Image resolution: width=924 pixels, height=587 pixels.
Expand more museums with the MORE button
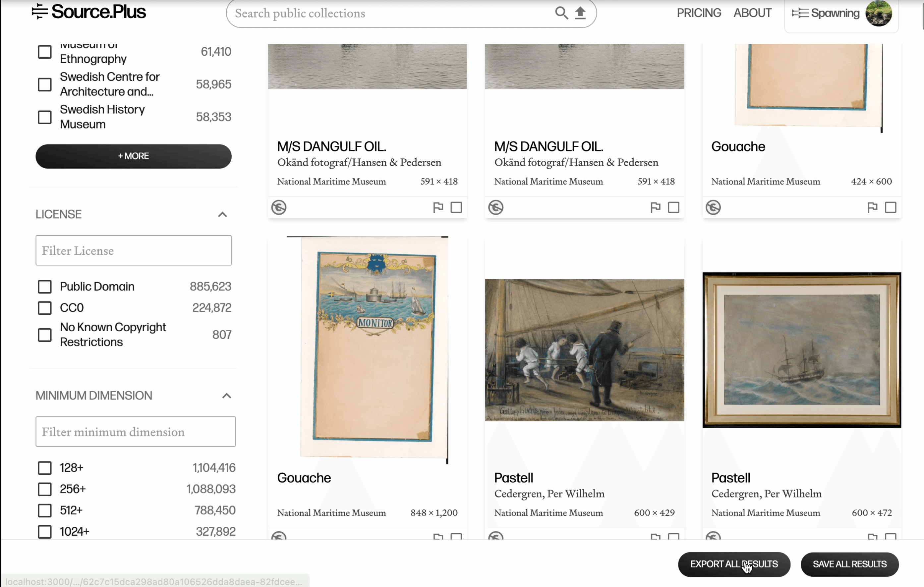click(133, 156)
